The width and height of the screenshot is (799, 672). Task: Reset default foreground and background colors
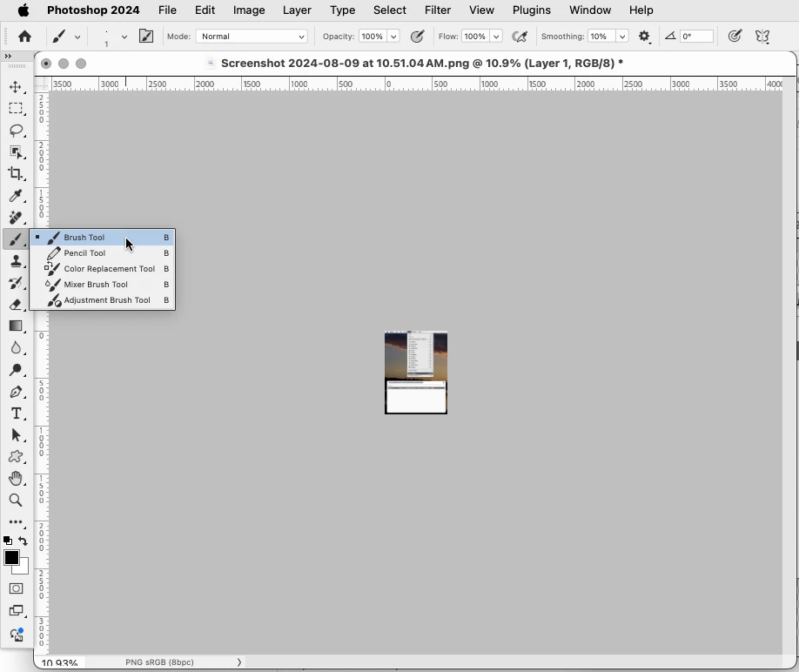tap(8, 541)
